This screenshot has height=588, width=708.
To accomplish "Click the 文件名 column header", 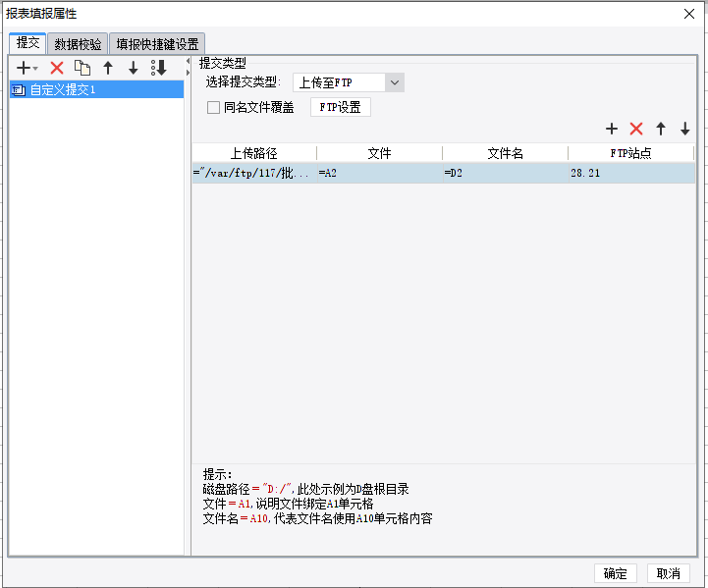I will point(506,153).
